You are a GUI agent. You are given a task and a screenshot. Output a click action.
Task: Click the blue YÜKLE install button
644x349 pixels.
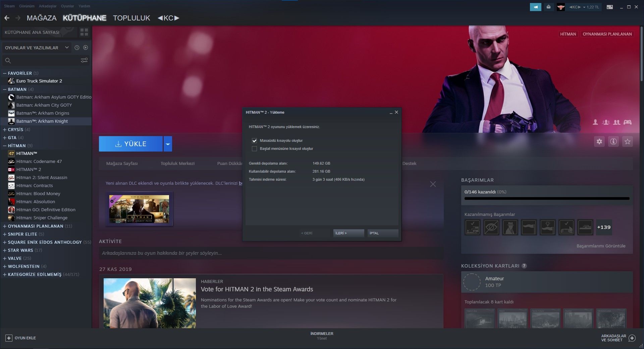pyautogui.click(x=131, y=144)
